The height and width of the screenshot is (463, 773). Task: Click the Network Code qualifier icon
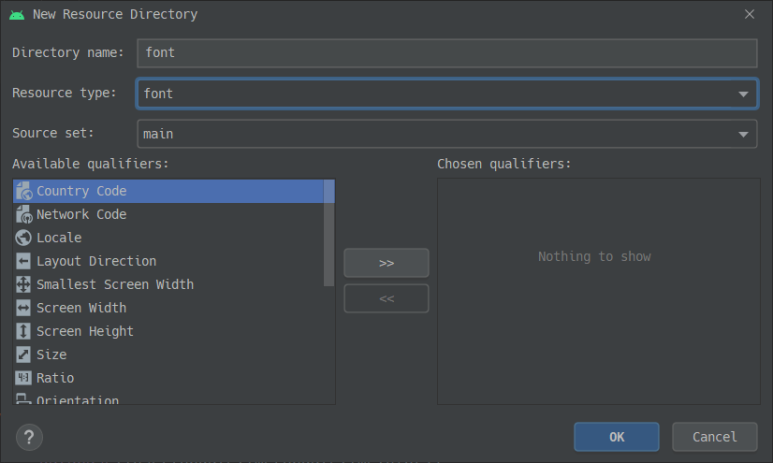tap(24, 214)
